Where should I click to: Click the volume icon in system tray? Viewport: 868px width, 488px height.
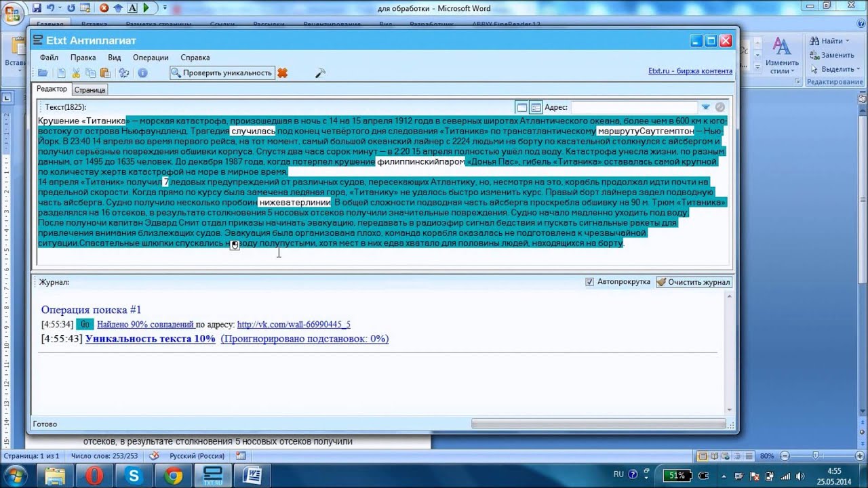point(800,475)
